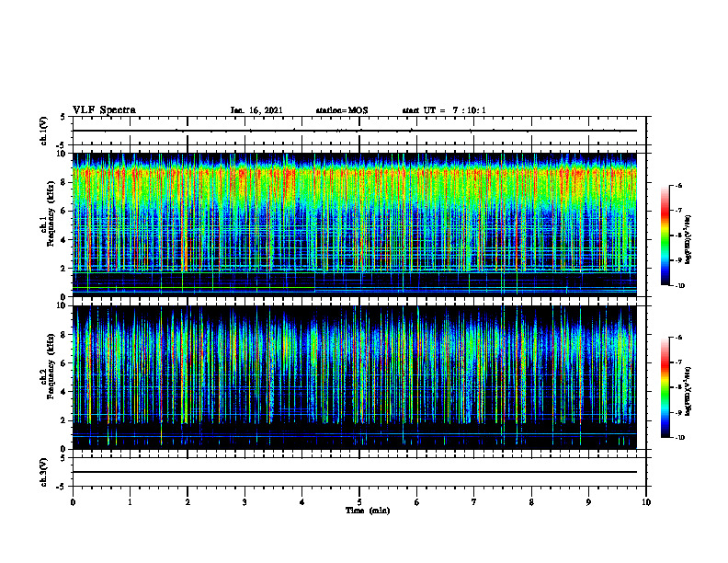This screenshot has width=728, height=563.
Task: Click the time-axis tick label "1"
Action: coord(130,502)
